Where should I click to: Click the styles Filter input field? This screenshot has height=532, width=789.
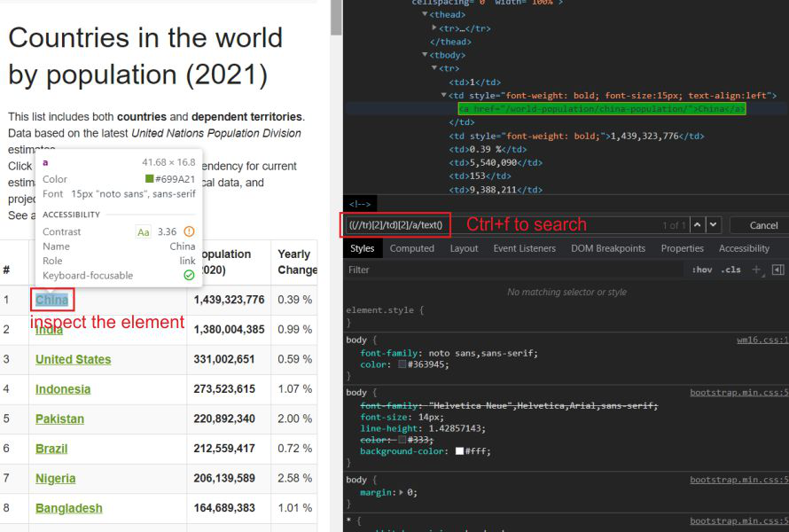(x=516, y=270)
